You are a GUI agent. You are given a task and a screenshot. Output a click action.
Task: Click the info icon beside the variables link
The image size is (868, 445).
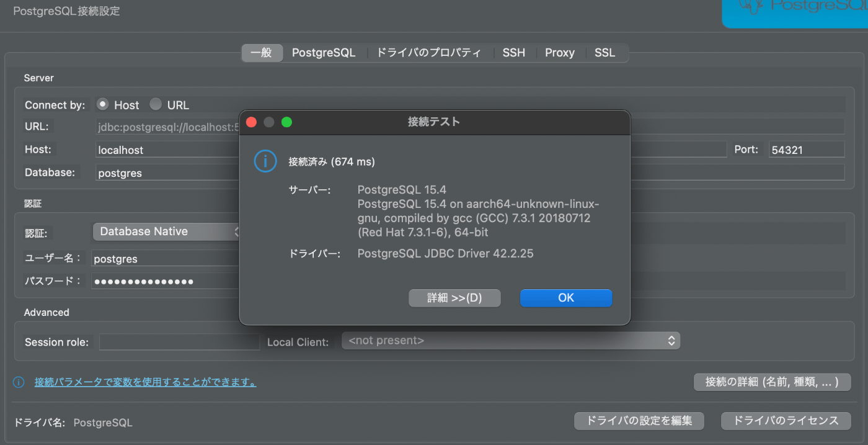tap(19, 382)
